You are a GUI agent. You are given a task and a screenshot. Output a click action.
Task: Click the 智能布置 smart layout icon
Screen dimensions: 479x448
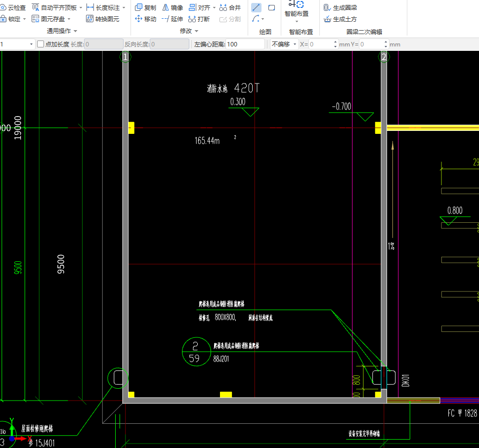296,4
